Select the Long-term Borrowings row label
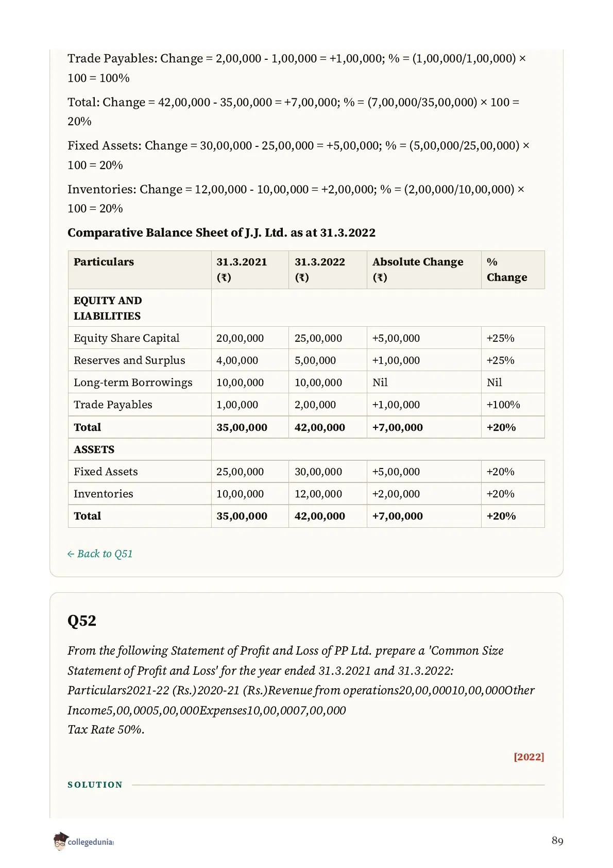The height and width of the screenshot is (868, 613). pos(133,382)
